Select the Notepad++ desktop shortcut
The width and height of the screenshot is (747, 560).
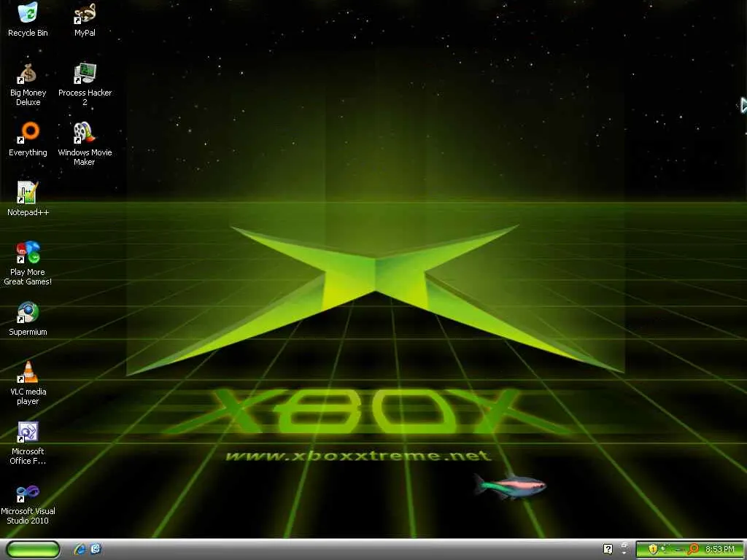[x=28, y=199]
